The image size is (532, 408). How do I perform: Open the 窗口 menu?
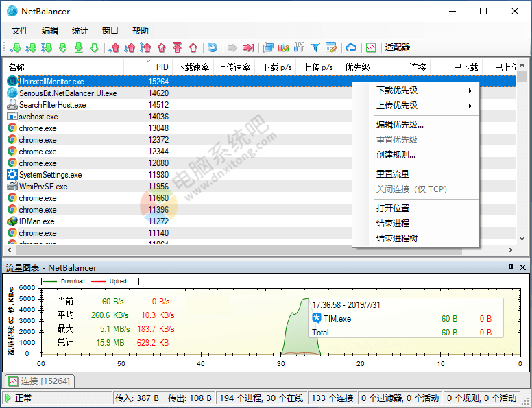point(110,31)
